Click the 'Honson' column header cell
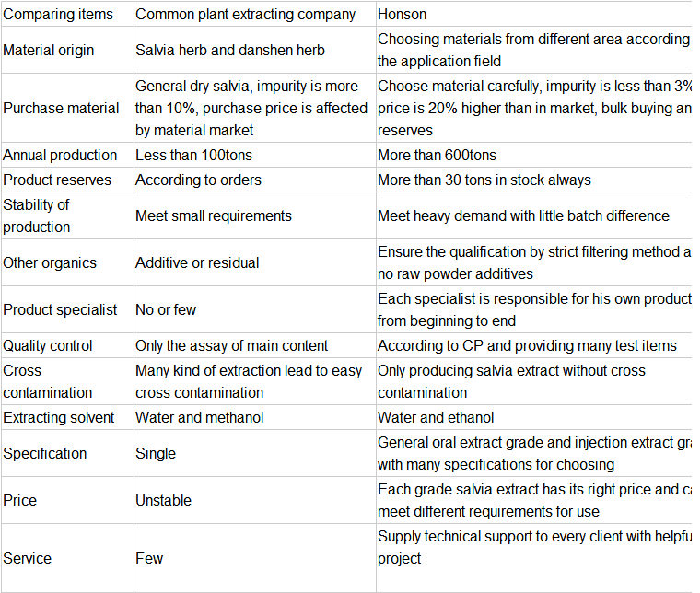This screenshot has width=700, height=593. point(402,14)
